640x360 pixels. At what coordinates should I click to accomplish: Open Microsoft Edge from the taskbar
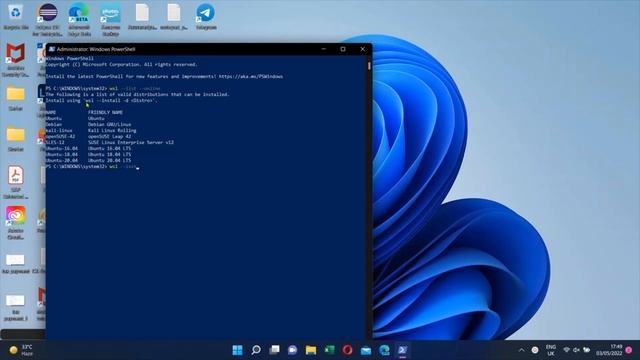click(384, 350)
